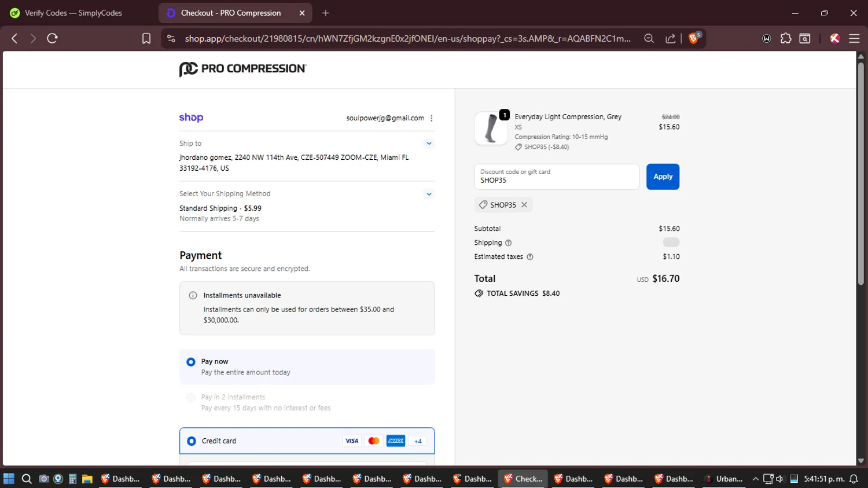Click the Apply discount button
Image resolution: width=868 pixels, height=488 pixels.
[x=663, y=177]
